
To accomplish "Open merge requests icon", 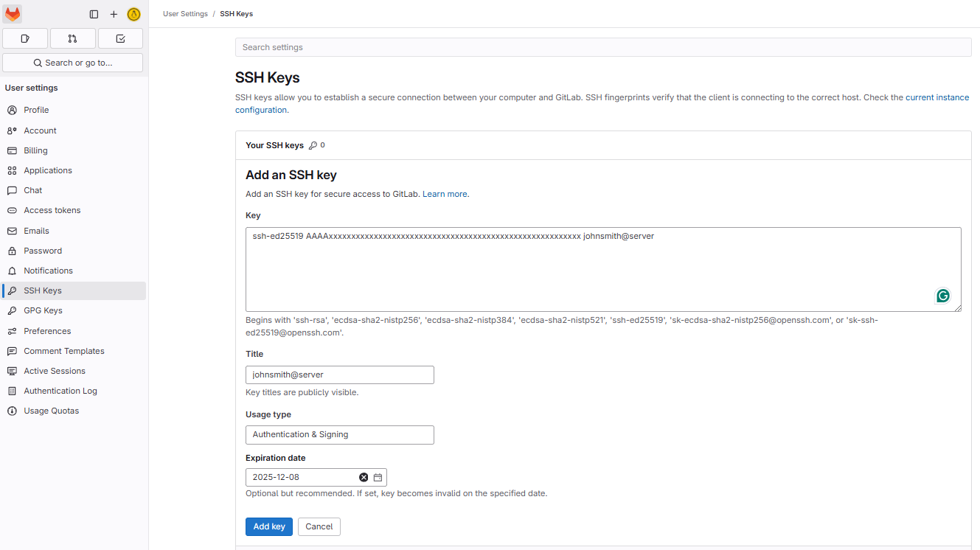I will pyautogui.click(x=73, y=38).
